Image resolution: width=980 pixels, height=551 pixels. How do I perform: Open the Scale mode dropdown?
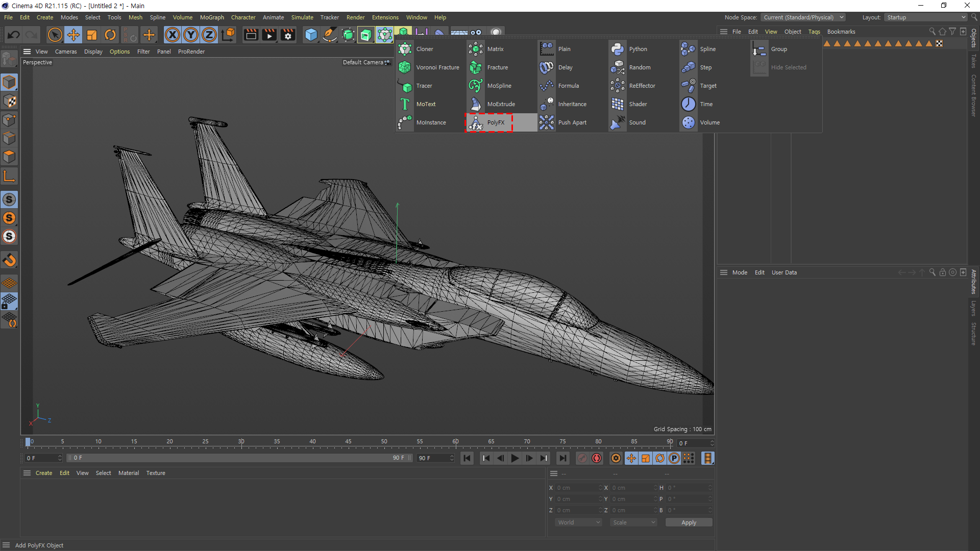[x=633, y=522]
